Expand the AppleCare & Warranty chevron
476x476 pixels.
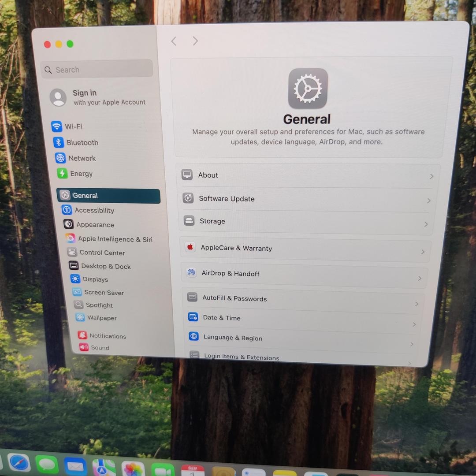423,252
